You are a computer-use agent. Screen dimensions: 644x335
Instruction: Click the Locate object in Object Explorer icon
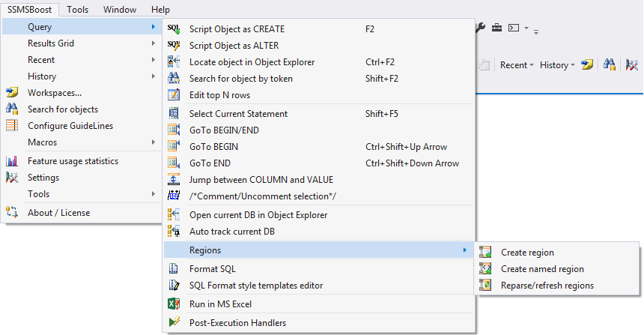[174, 62]
